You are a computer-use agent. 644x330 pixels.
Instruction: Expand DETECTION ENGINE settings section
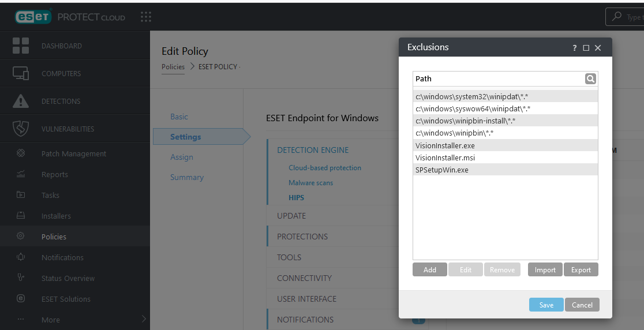coord(313,150)
